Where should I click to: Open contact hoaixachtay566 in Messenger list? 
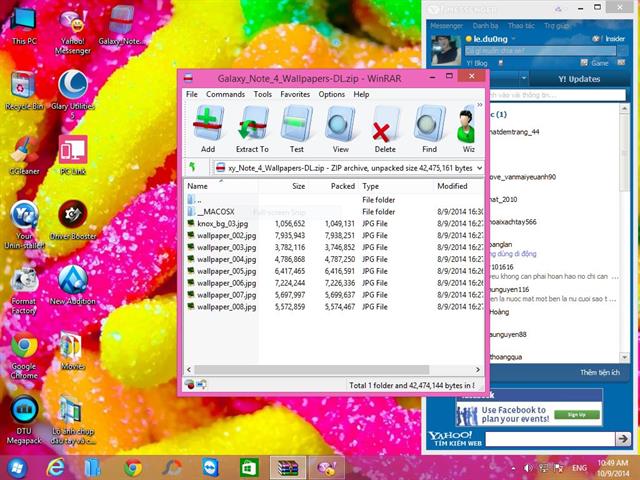coord(512,222)
